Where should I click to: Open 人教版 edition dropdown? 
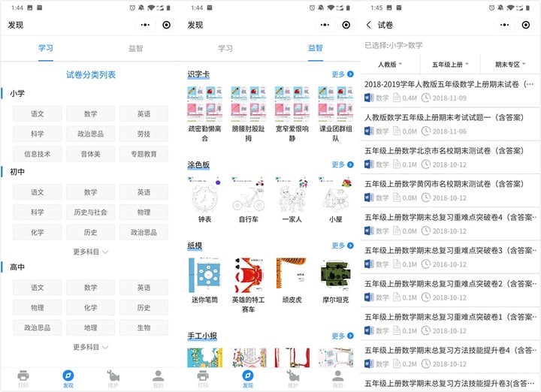pos(390,65)
